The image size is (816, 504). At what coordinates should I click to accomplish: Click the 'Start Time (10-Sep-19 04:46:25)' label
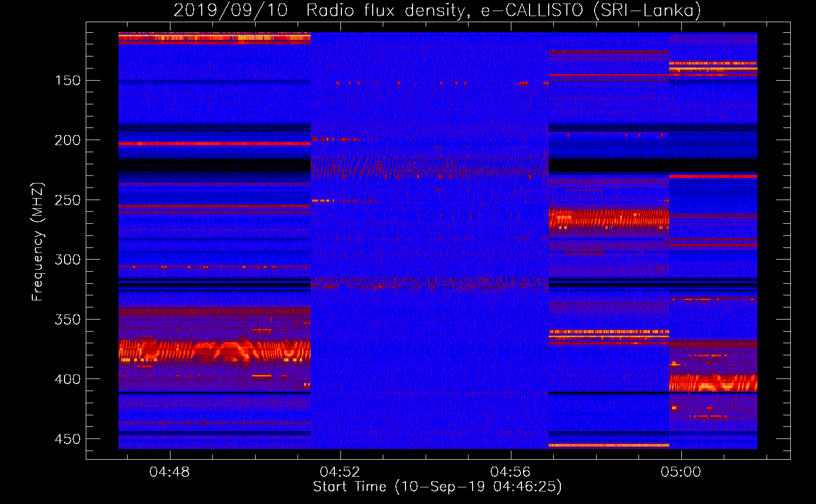[x=437, y=487]
